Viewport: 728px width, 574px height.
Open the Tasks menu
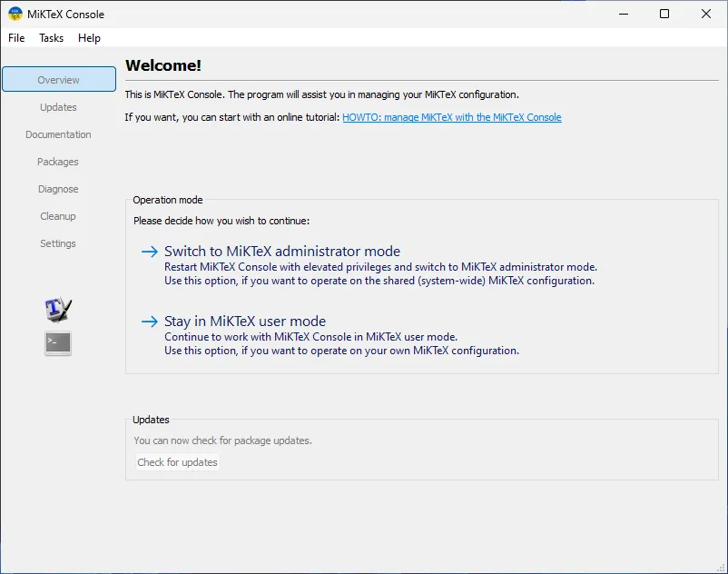coord(51,38)
